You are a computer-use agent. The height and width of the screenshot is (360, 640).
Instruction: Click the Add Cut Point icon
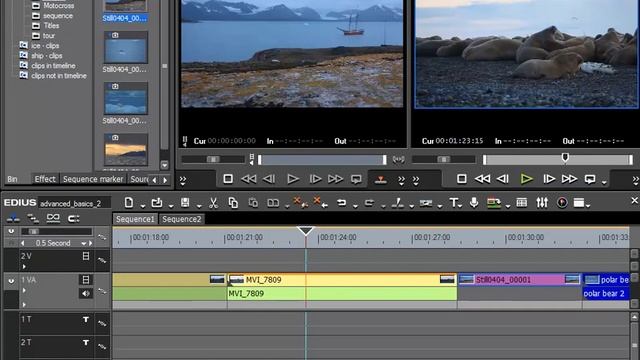(398, 202)
